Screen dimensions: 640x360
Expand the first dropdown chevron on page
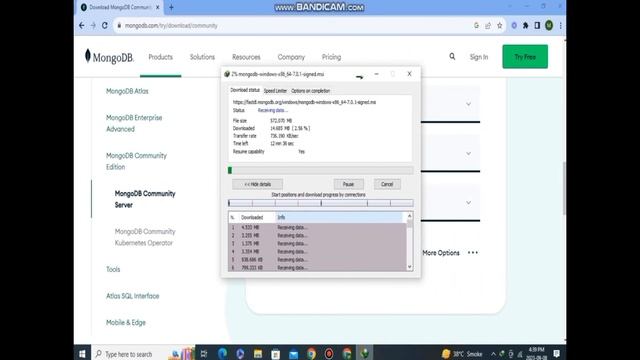pyautogui.click(x=469, y=104)
